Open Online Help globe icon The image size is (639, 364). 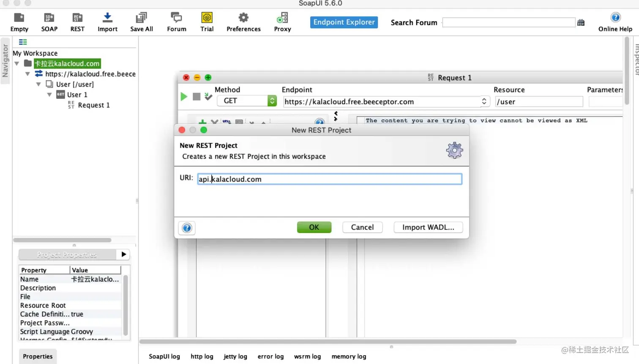(615, 22)
